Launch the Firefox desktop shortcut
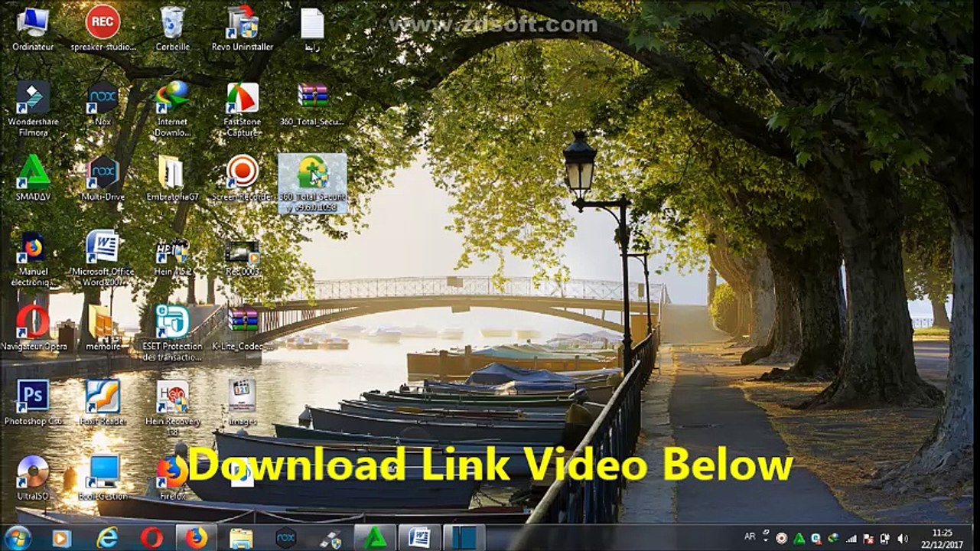 click(172, 478)
